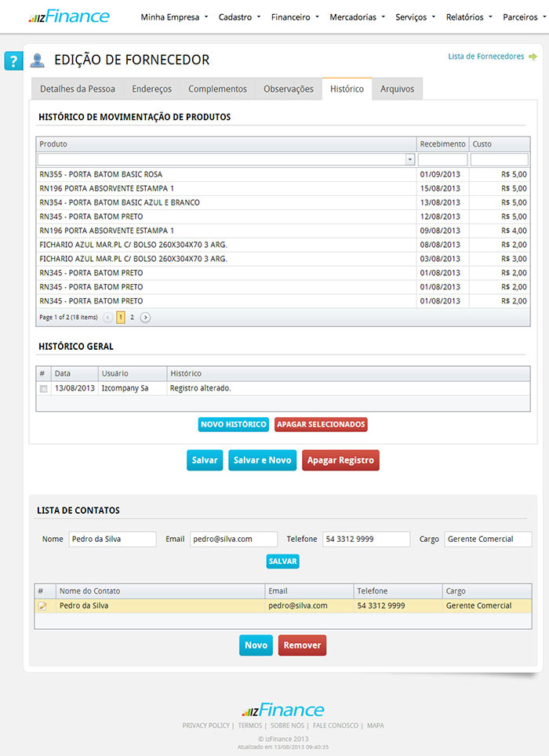Click the green arrow next to Lista de Fornecedores

[x=533, y=56]
